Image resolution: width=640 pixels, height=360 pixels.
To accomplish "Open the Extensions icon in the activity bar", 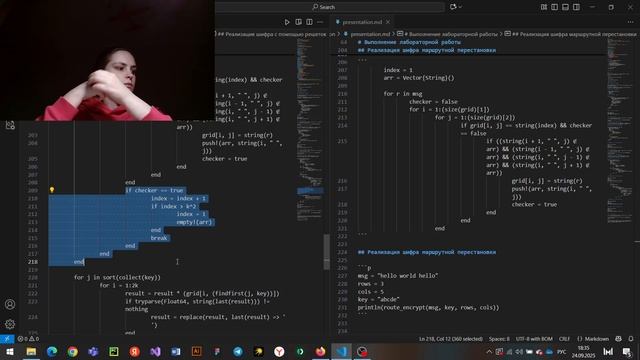I will tap(10, 125).
